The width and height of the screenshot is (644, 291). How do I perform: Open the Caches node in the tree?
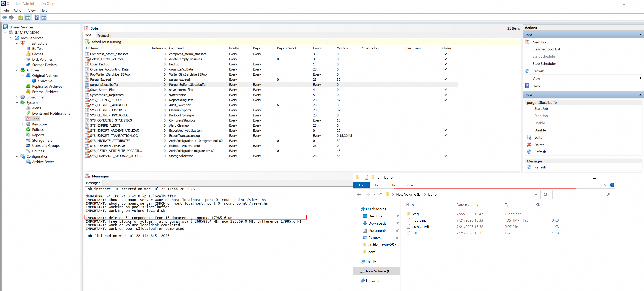tap(37, 54)
